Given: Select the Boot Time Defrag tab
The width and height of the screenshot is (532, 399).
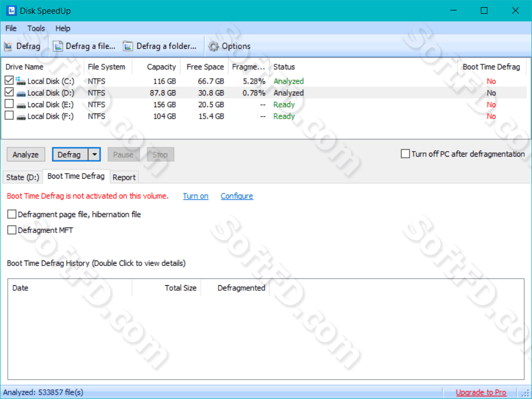Looking at the screenshot, I should (76, 176).
